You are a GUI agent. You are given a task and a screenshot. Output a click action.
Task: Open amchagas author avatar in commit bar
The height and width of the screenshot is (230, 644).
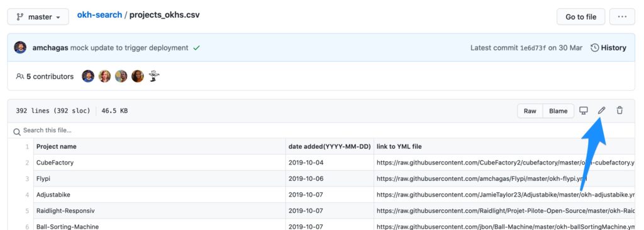pos(20,48)
